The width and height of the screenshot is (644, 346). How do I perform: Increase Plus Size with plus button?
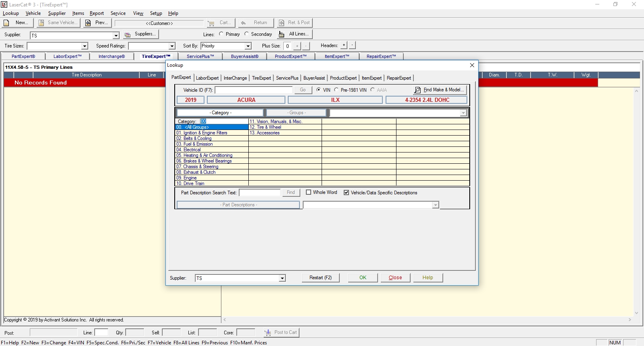(x=297, y=46)
